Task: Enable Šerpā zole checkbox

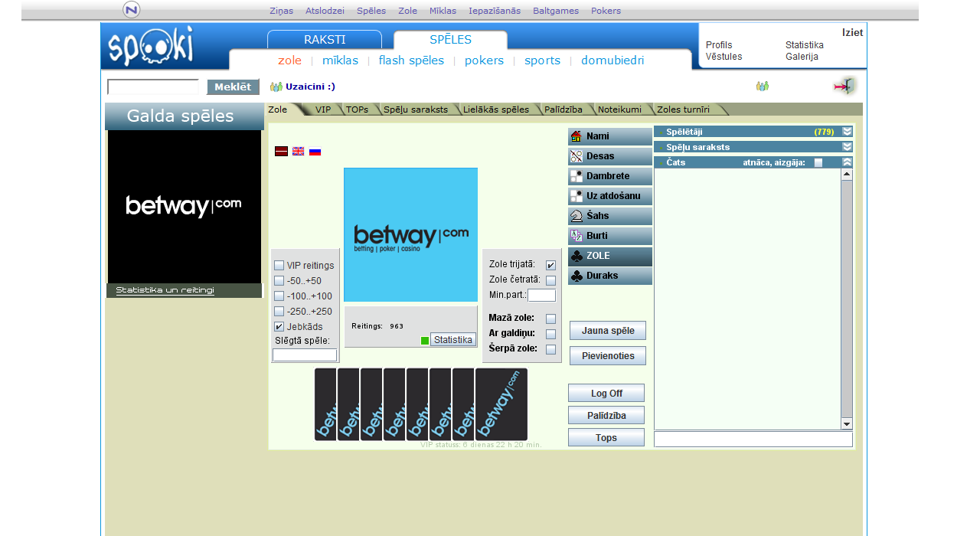Action: (550, 349)
